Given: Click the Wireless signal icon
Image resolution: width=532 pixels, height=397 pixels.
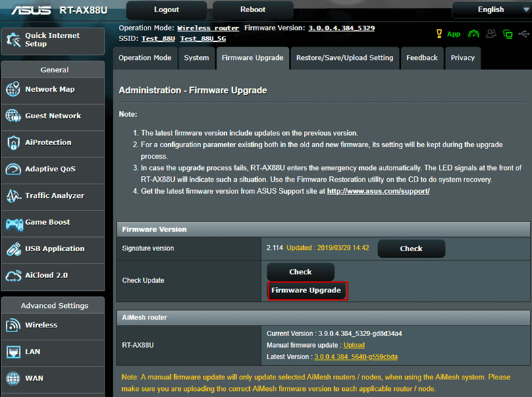Looking at the screenshot, I should [x=13, y=325].
